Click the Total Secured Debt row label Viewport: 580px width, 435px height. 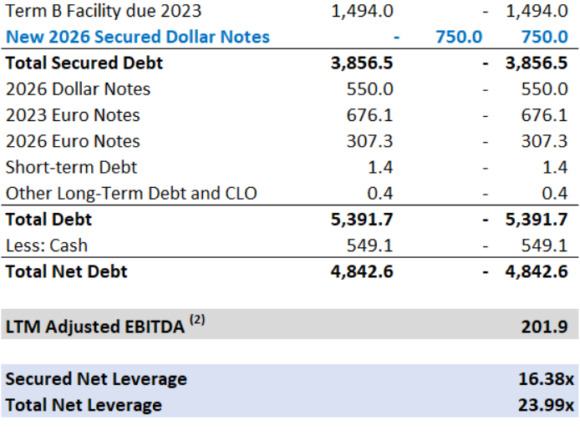tap(84, 63)
